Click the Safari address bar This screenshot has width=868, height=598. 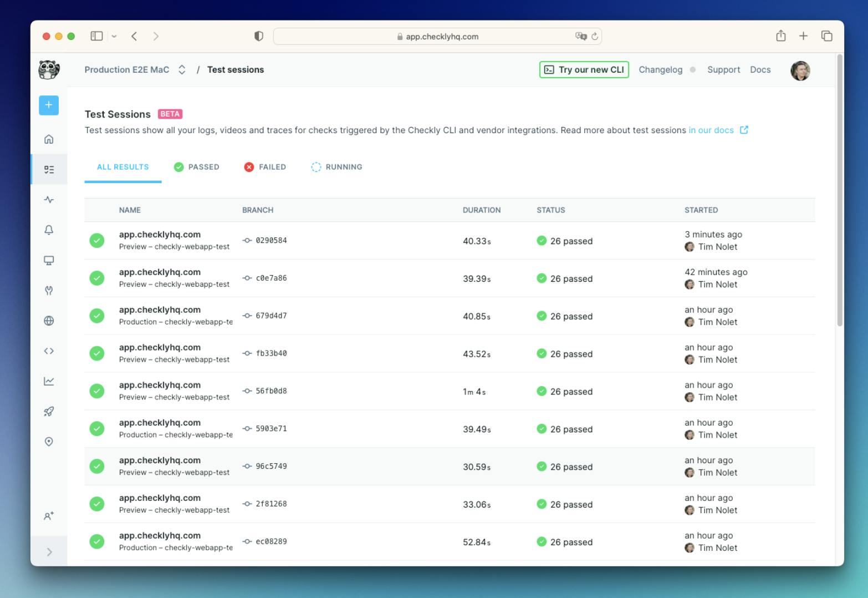point(437,37)
